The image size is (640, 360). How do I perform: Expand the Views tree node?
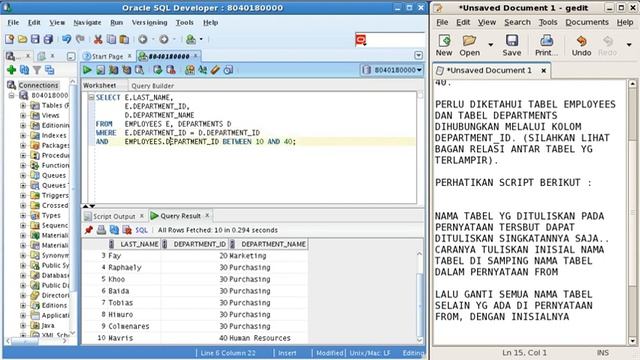[x=23, y=116]
